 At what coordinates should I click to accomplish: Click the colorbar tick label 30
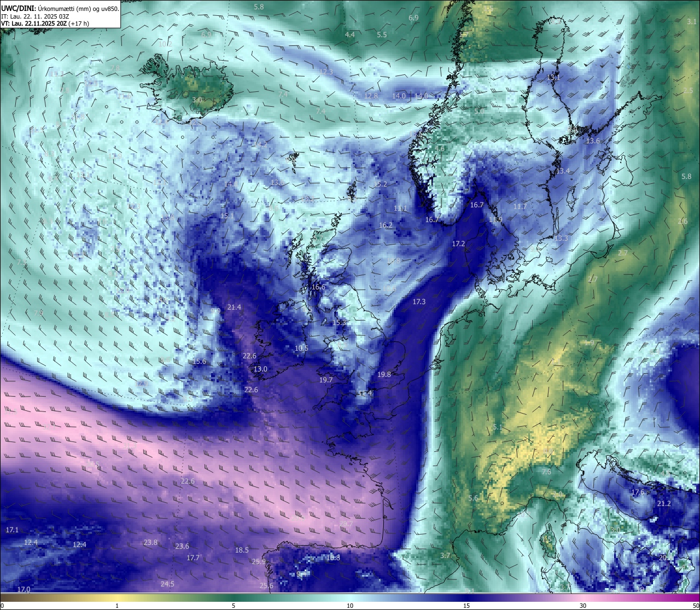(583, 606)
